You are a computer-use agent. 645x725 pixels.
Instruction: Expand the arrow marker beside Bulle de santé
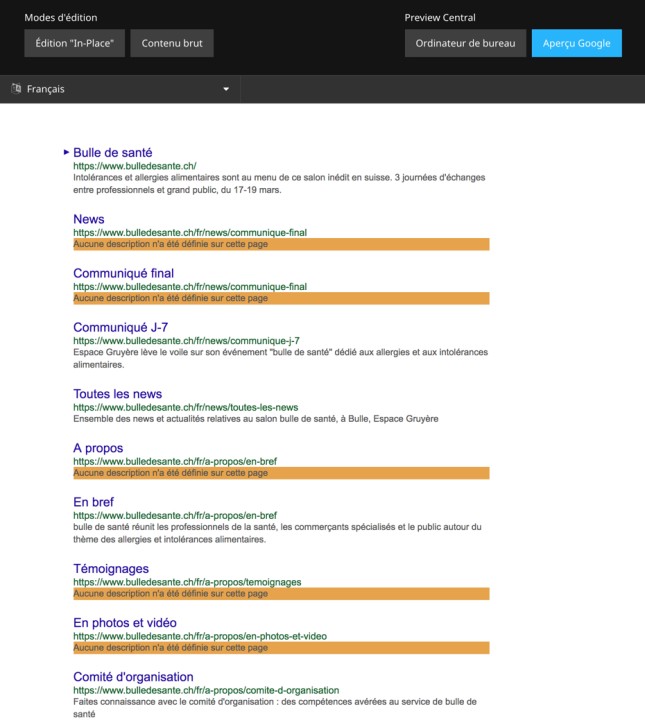coord(66,152)
